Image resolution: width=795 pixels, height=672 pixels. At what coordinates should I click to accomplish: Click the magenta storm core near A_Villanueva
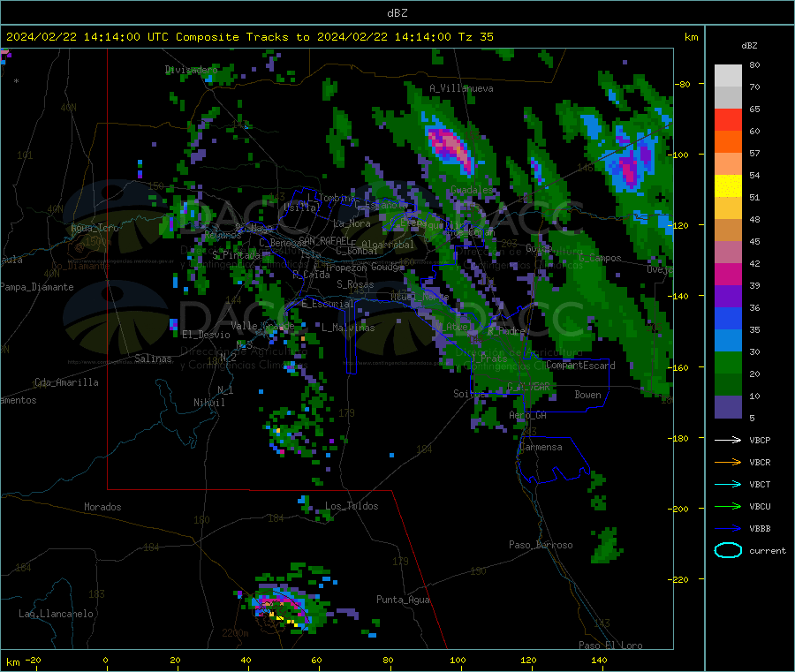pos(450,147)
